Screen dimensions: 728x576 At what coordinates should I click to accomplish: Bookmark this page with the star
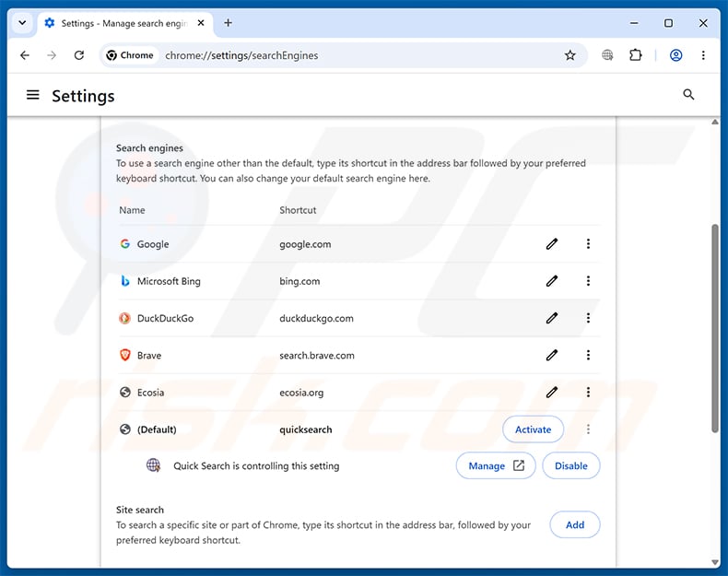pyautogui.click(x=570, y=55)
